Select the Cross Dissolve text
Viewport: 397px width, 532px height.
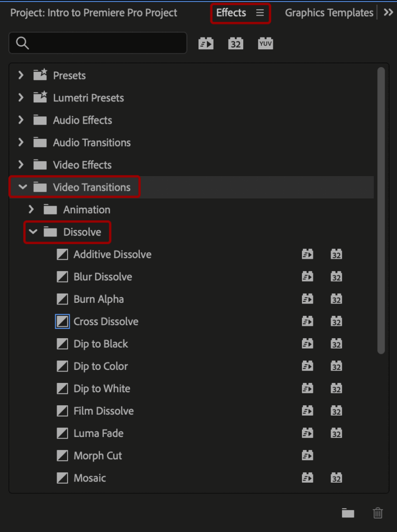[106, 322]
